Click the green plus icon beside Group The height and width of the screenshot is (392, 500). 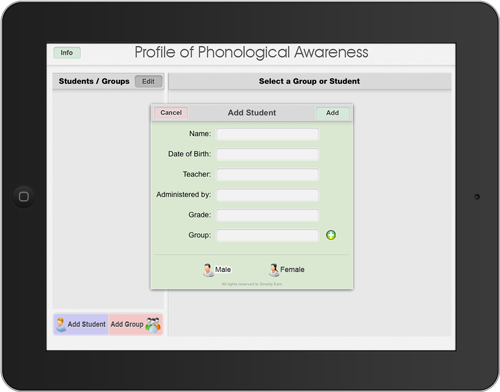click(331, 235)
